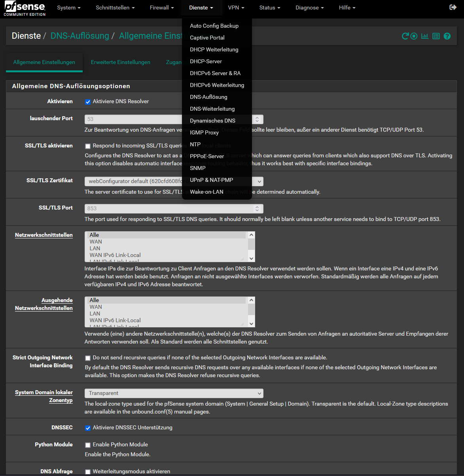464x476 pixels.
Task: Click the lauschender Port spinner arrows
Action: [x=257, y=119]
